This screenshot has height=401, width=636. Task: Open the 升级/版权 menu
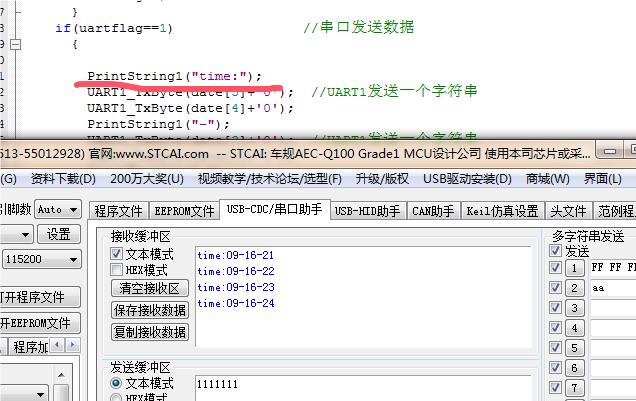coord(382,179)
